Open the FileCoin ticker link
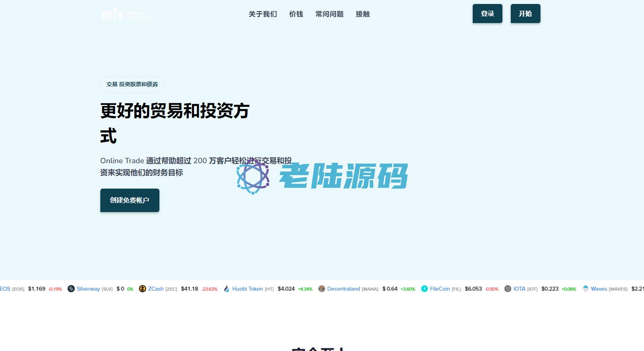Viewport: 644px width, 351px height. (x=440, y=289)
